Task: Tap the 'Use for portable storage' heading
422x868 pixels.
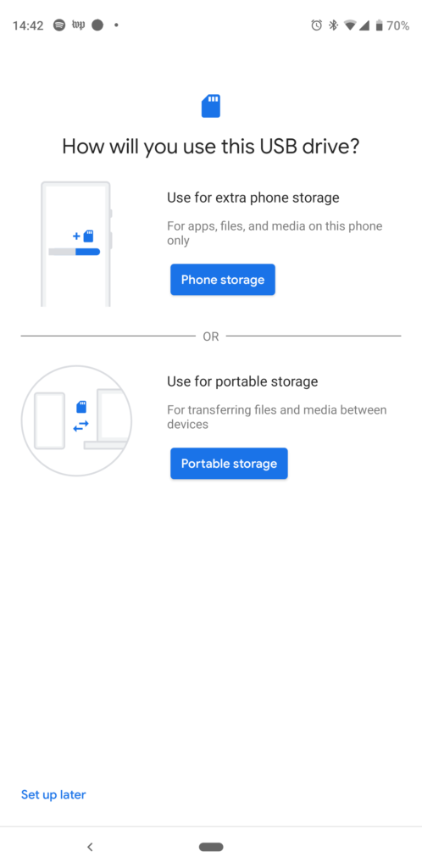Action: (x=243, y=381)
